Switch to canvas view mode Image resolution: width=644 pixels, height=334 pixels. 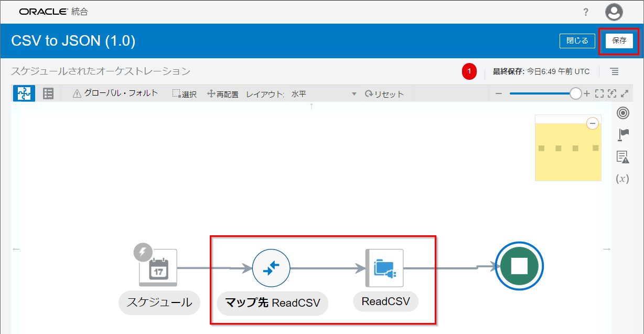tap(24, 93)
